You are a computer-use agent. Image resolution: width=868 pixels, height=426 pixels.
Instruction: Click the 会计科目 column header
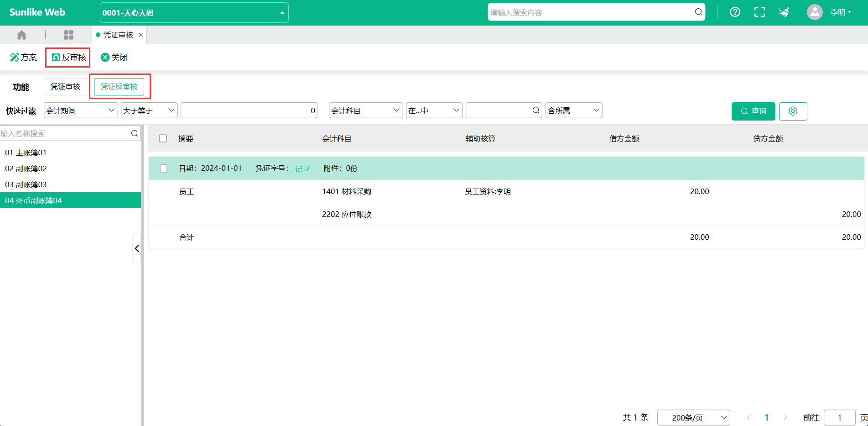[337, 138]
